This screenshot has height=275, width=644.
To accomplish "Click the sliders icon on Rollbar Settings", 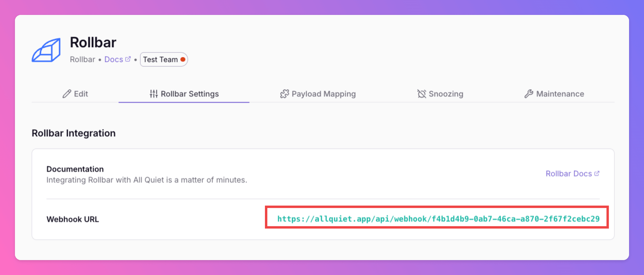I will (154, 94).
